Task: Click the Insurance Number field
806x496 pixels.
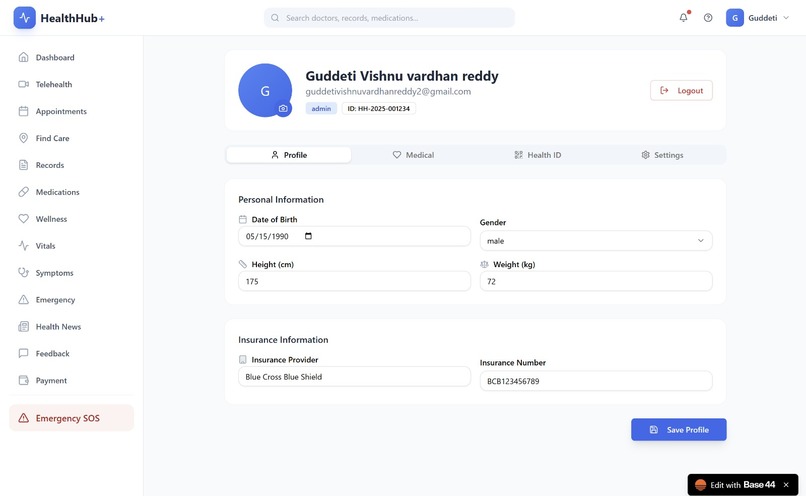Action: click(x=596, y=381)
